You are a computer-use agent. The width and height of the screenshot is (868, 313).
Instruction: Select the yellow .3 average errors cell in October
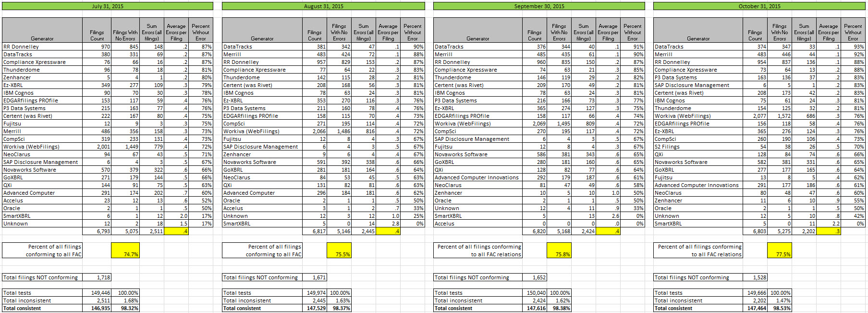click(x=829, y=231)
